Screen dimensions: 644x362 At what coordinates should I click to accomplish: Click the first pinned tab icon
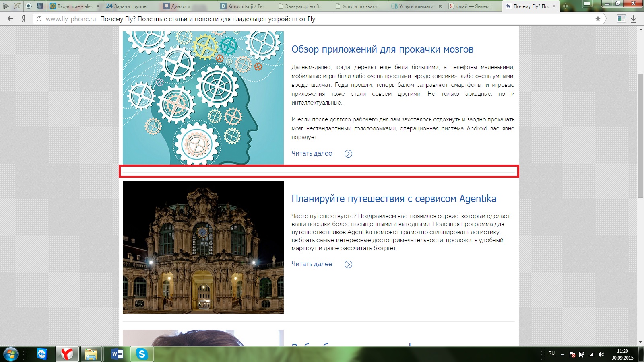tap(6, 6)
